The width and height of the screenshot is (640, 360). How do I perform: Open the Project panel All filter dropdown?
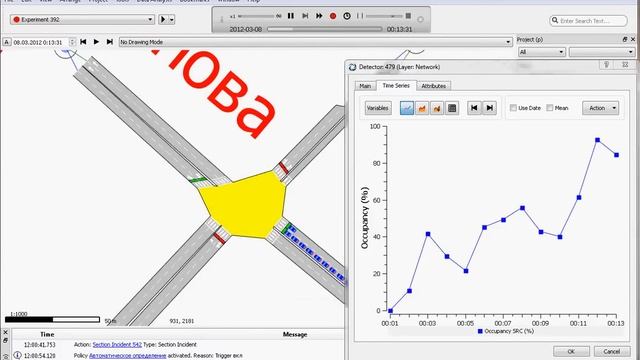pyautogui.click(x=542, y=52)
